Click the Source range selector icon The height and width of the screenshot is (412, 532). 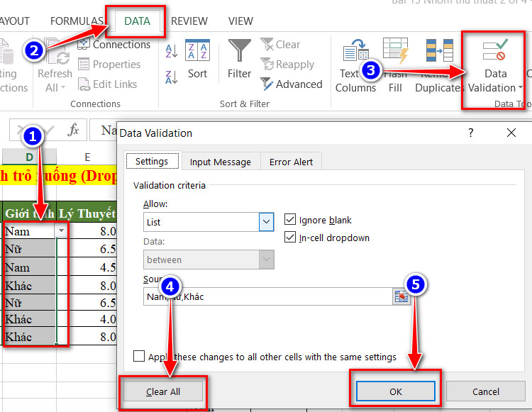[401, 296]
